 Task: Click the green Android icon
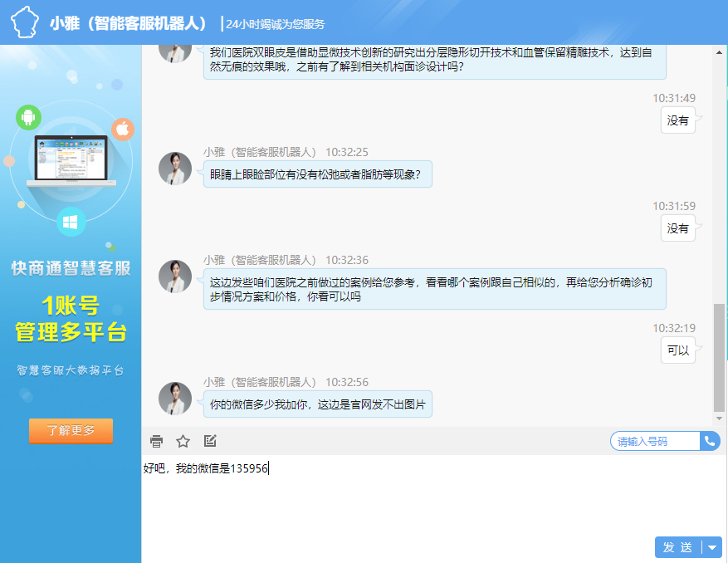tap(28, 117)
